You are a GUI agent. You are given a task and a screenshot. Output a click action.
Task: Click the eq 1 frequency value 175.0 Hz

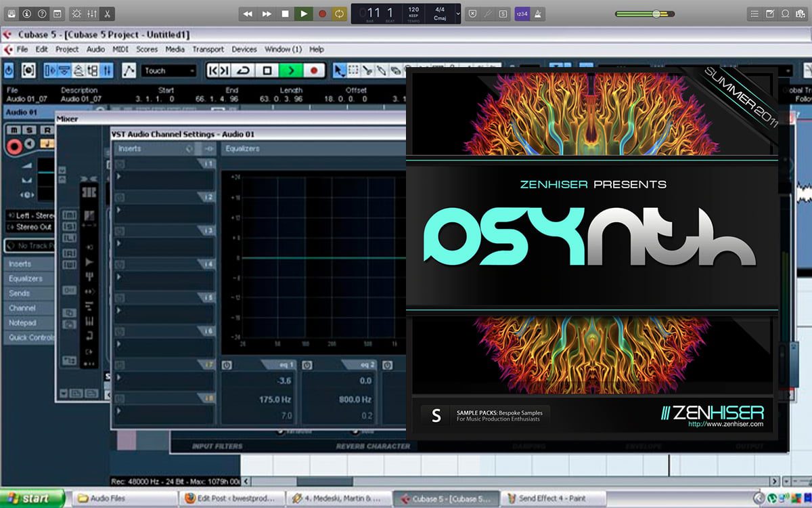(x=274, y=400)
